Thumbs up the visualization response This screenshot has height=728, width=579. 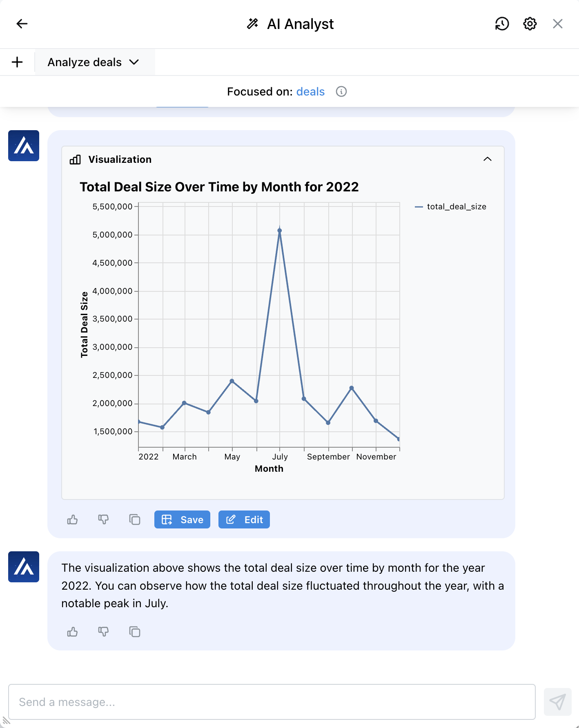(x=72, y=519)
